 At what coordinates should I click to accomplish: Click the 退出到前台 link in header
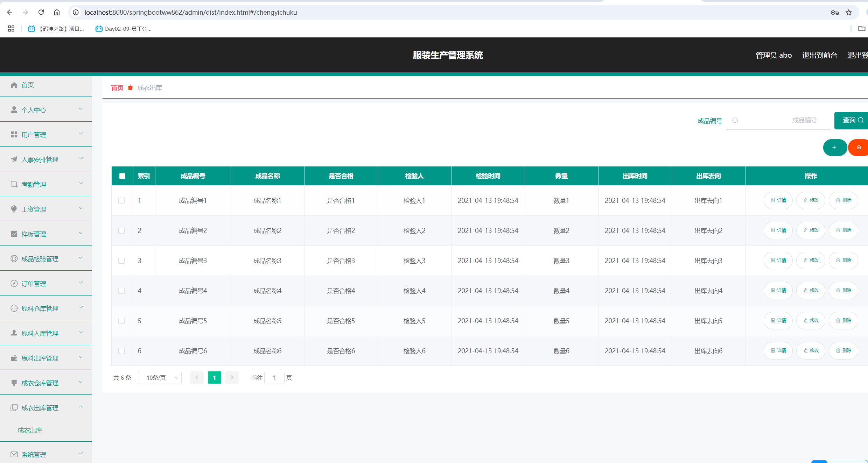click(819, 55)
